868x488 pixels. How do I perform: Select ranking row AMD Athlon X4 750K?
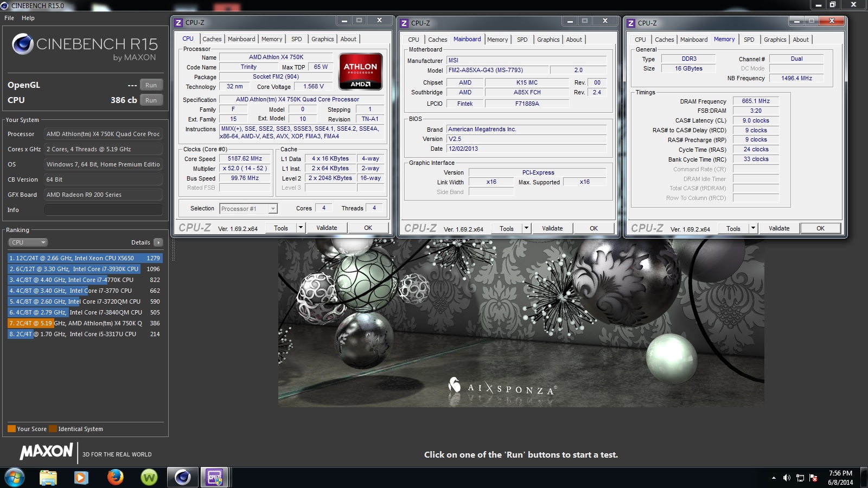[85, 323]
